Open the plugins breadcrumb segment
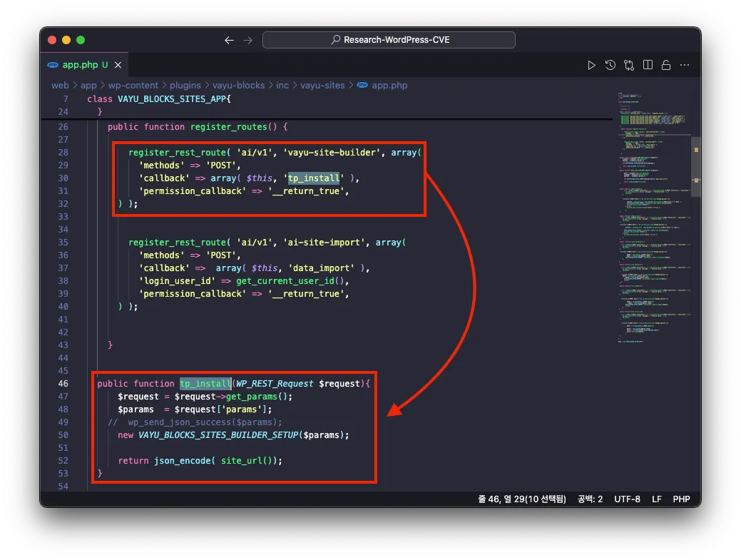 185,85
